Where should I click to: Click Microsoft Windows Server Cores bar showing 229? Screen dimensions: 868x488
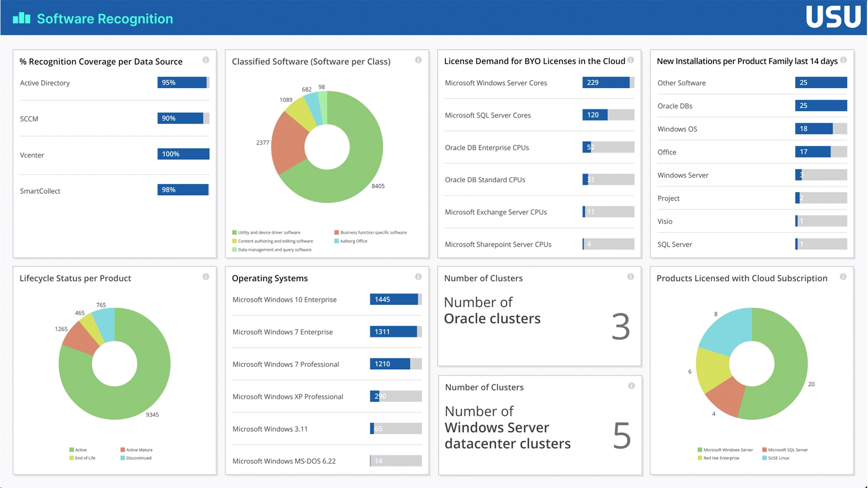click(608, 82)
